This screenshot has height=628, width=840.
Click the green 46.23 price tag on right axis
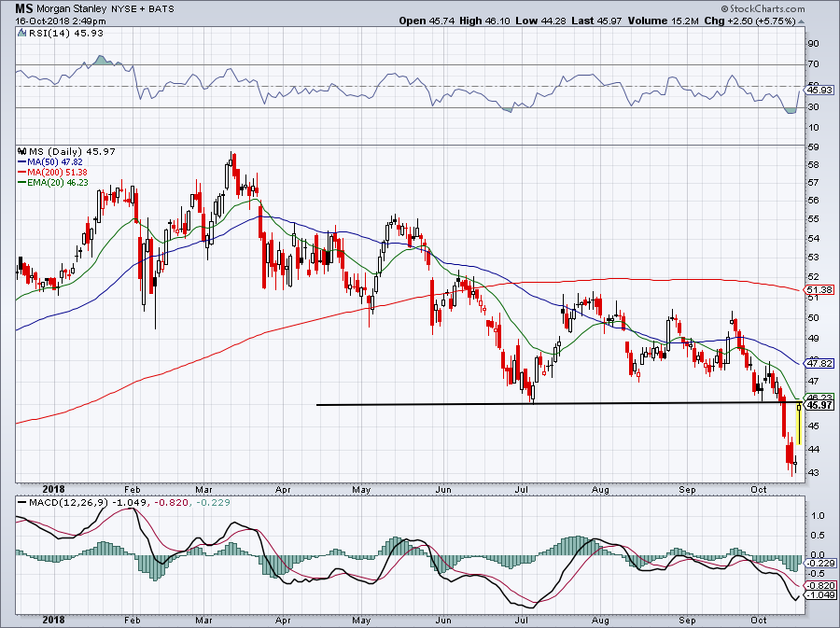coord(819,397)
